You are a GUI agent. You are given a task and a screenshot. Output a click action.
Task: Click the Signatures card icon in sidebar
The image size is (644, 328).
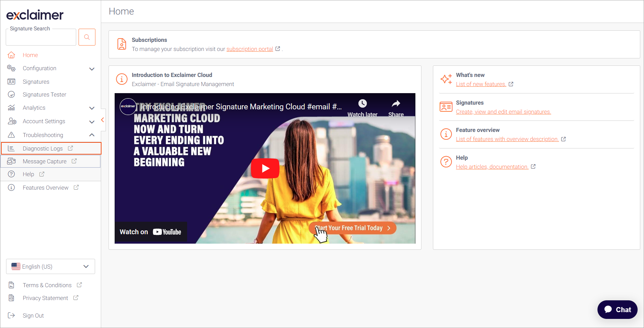(11, 82)
